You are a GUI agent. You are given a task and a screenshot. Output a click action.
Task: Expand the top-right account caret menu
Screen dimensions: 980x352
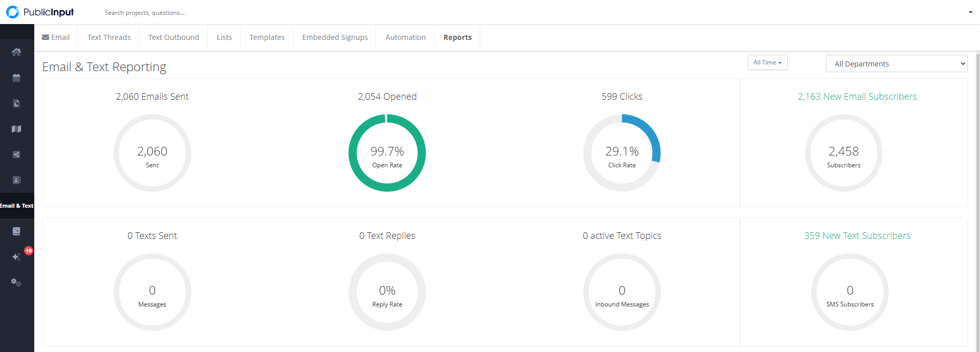(970, 12)
